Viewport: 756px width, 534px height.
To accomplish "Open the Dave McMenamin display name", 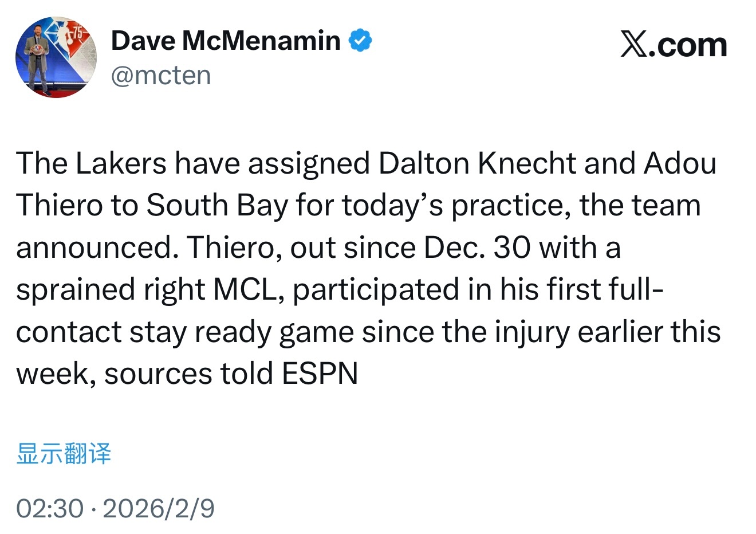I will (x=226, y=41).
